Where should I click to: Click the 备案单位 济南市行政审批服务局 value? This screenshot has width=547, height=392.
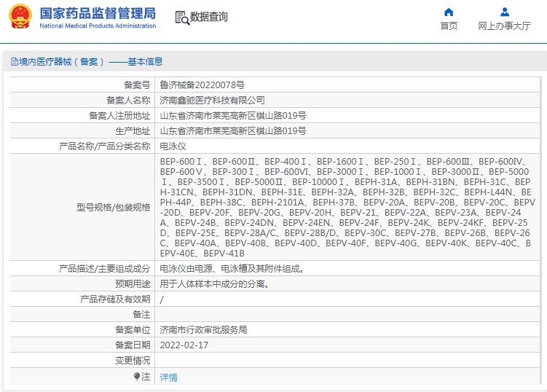203,330
